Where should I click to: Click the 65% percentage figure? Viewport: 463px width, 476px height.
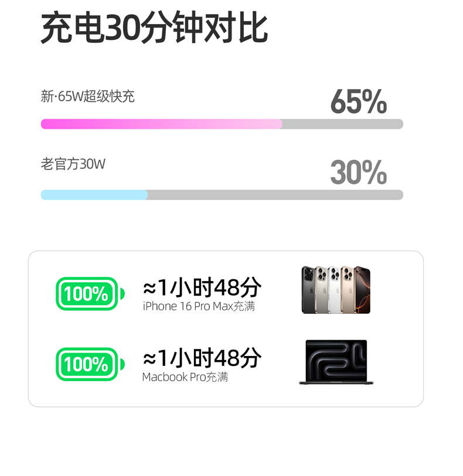click(x=359, y=102)
